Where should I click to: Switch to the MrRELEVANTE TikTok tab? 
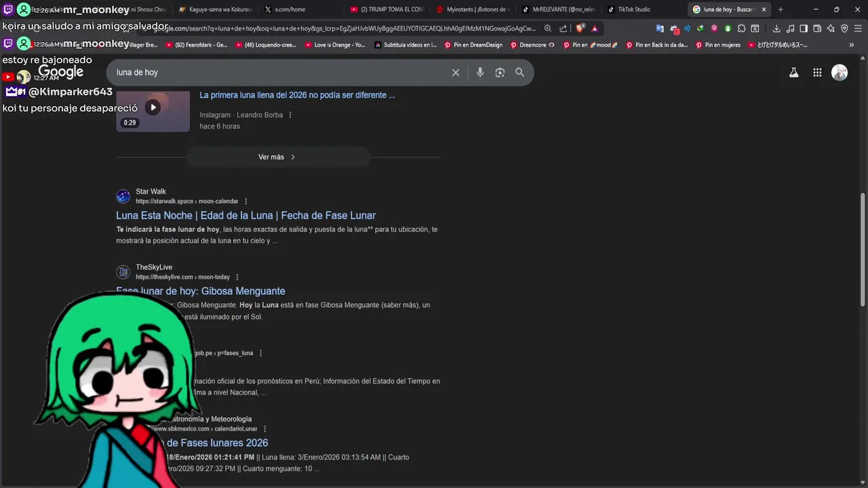[558, 9]
